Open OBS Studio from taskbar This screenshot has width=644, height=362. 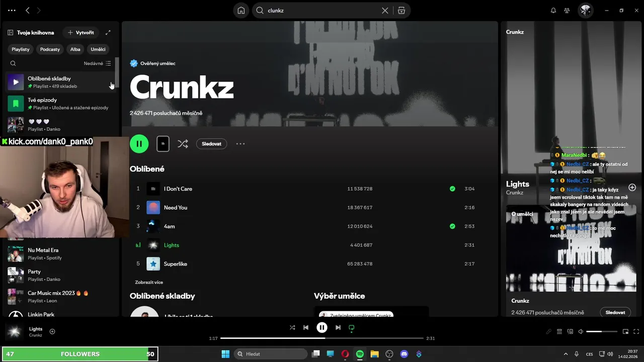click(389, 354)
